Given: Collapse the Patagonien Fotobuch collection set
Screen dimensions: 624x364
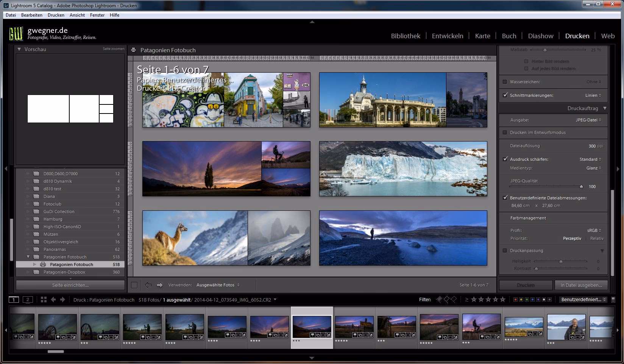Looking at the screenshot, I should 28,257.
